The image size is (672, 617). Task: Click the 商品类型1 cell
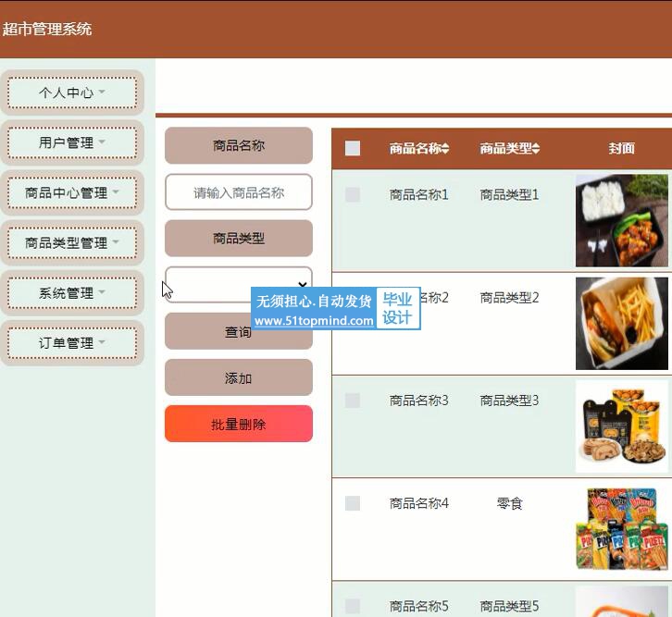coord(509,195)
